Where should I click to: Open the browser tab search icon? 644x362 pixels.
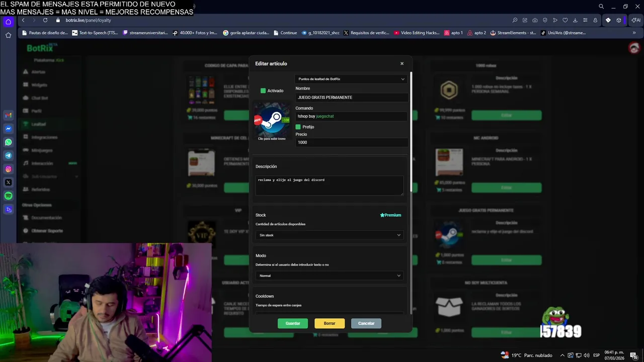click(601, 7)
